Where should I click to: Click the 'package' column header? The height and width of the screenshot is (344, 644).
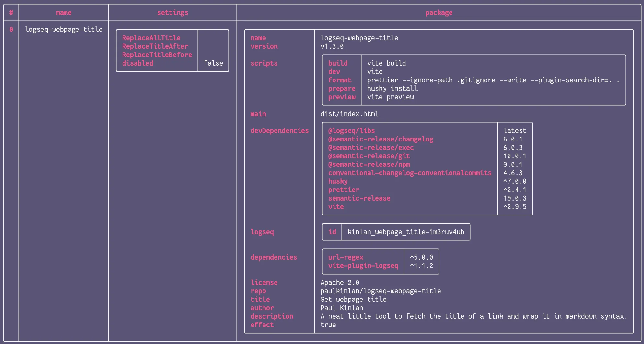439,13
